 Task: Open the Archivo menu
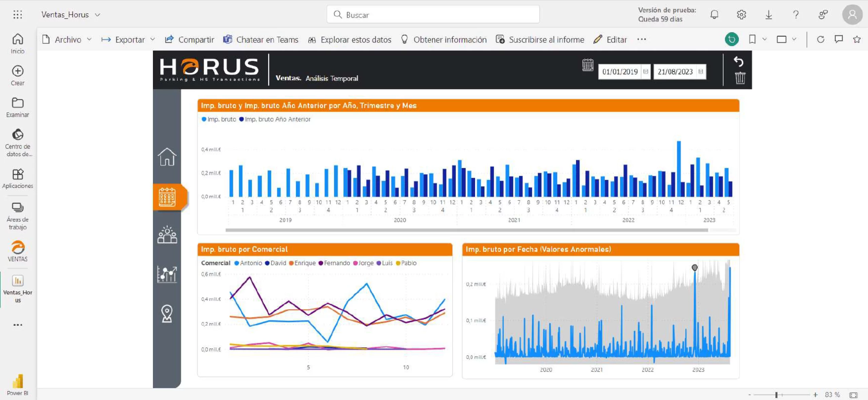click(68, 39)
